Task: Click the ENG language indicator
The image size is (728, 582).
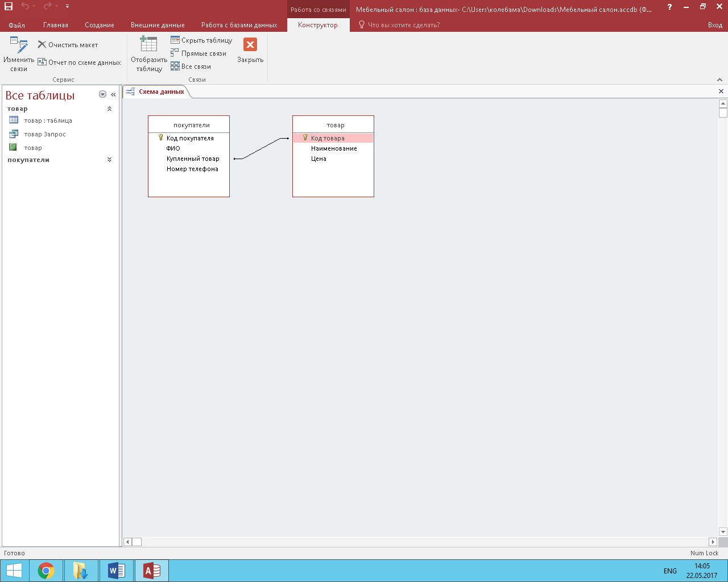Action: (x=670, y=571)
